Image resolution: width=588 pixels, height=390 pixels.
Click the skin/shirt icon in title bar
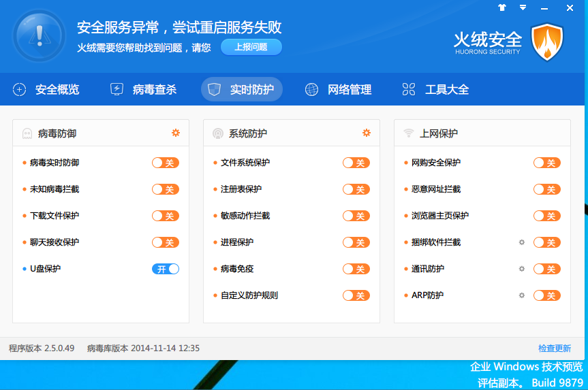[503, 8]
